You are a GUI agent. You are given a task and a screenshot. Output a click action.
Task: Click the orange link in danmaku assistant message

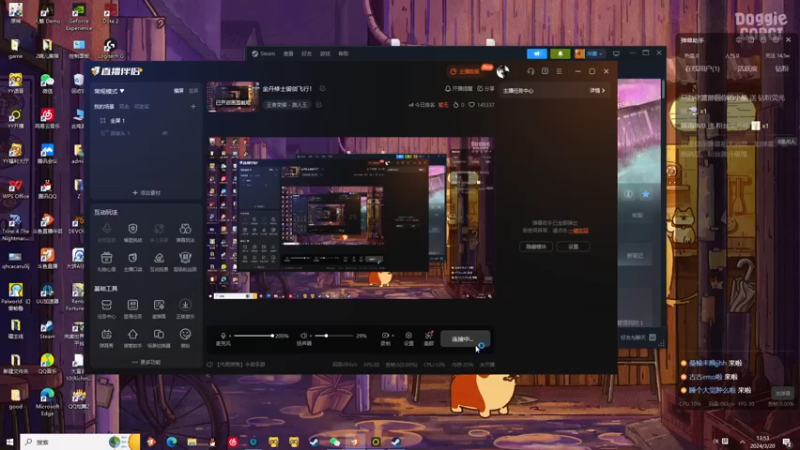click(579, 231)
